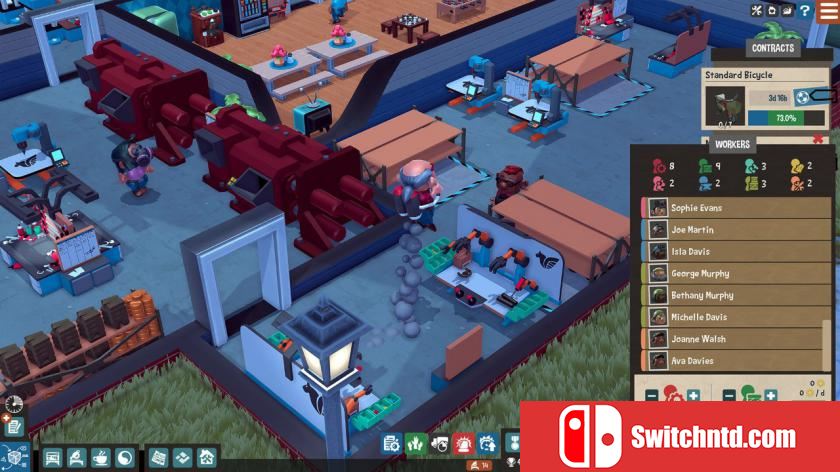Increase green worker count with plus

tap(770, 396)
